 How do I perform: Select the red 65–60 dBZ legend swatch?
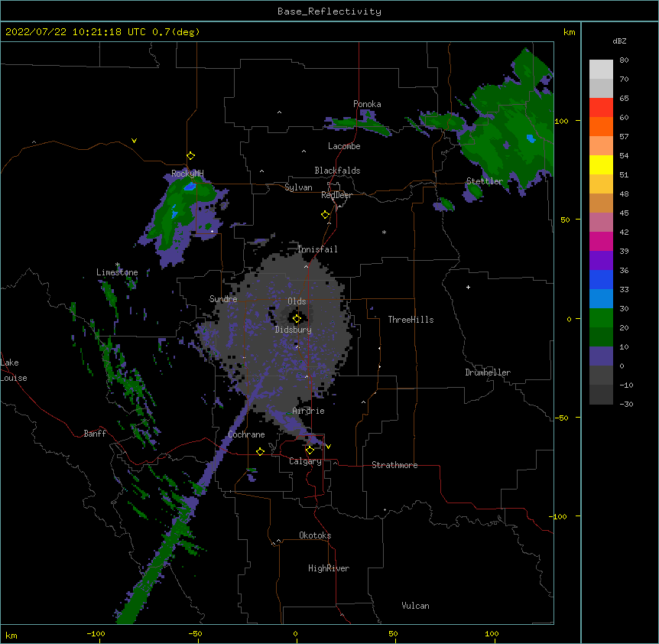coord(601,108)
